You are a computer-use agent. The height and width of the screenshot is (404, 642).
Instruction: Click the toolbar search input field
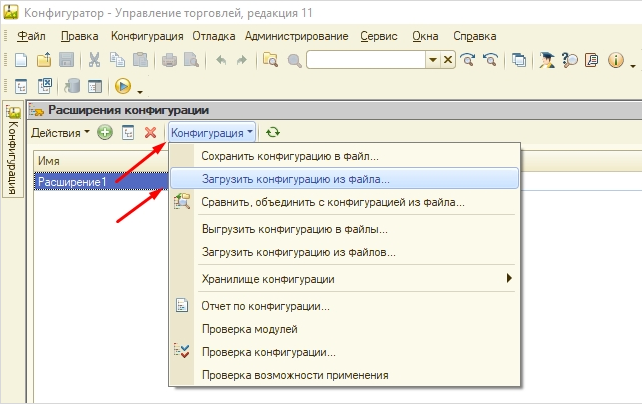[366, 60]
